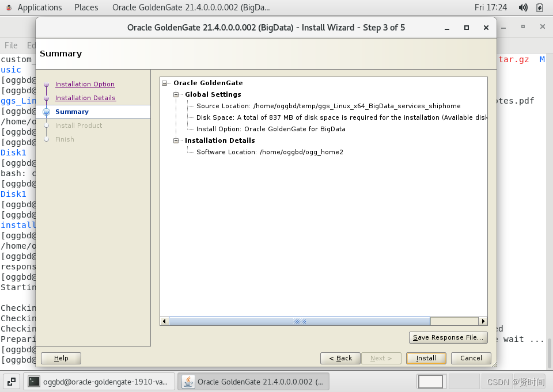The height and width of the screenshot is (392, 553).
Task: Select the Disk Space requirement row
Action: click(x=342, y=117)
